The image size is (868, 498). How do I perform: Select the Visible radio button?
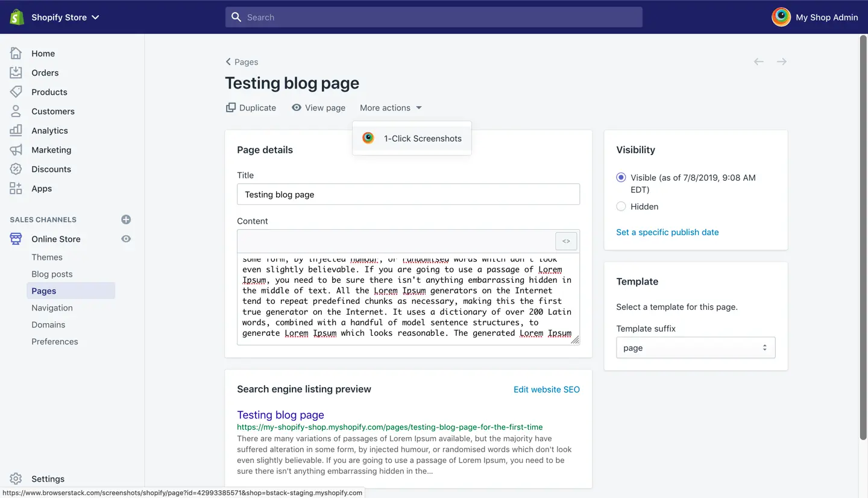(x=621, y=178)
